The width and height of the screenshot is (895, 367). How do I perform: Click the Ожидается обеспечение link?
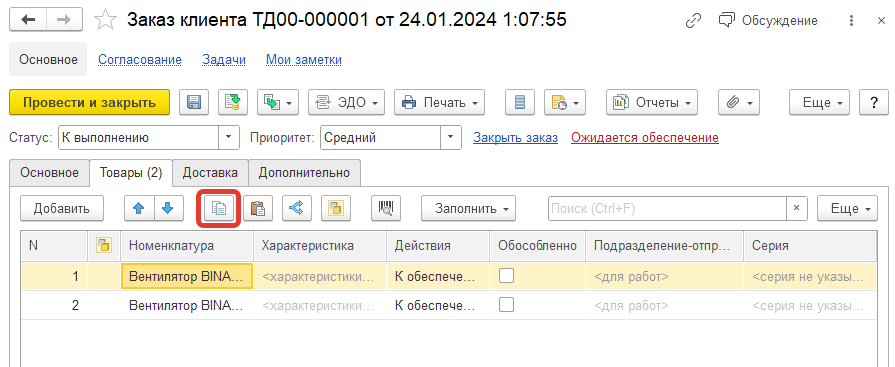(645, 138)
